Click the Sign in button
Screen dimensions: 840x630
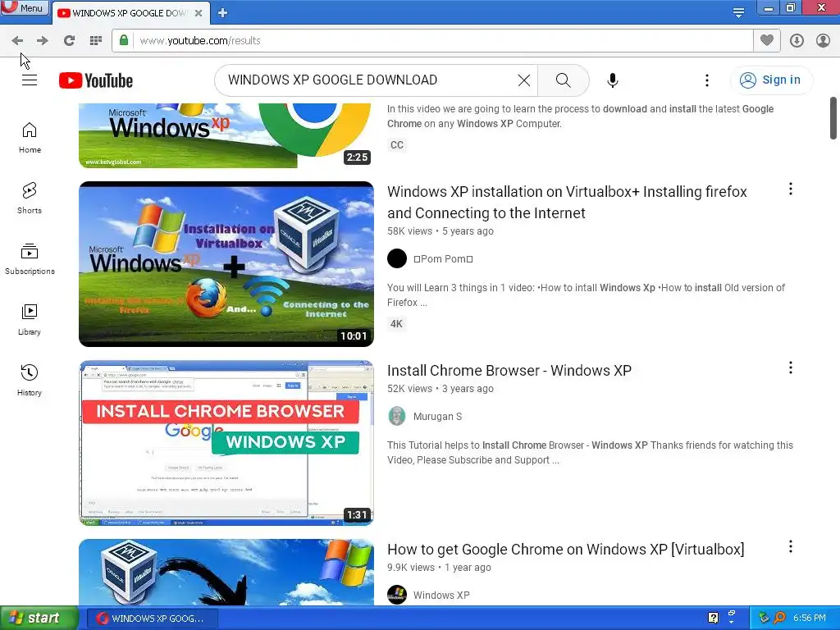tap(771, 80)
